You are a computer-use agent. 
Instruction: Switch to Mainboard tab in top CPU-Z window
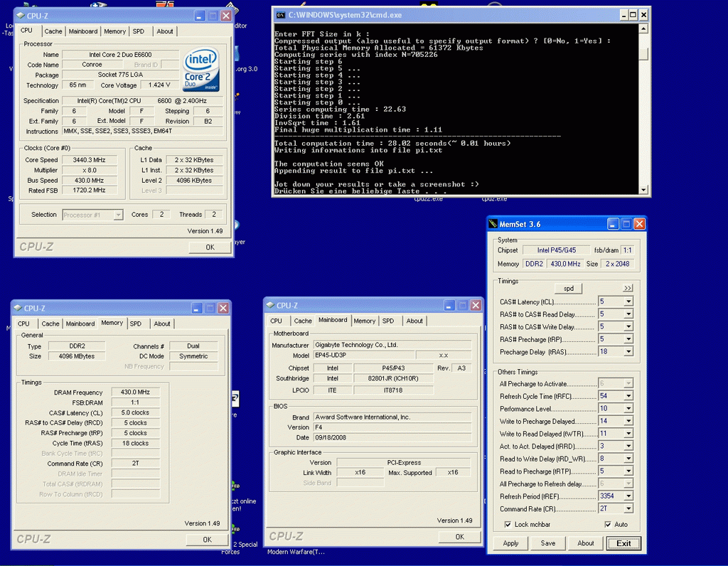coord(83,31)
